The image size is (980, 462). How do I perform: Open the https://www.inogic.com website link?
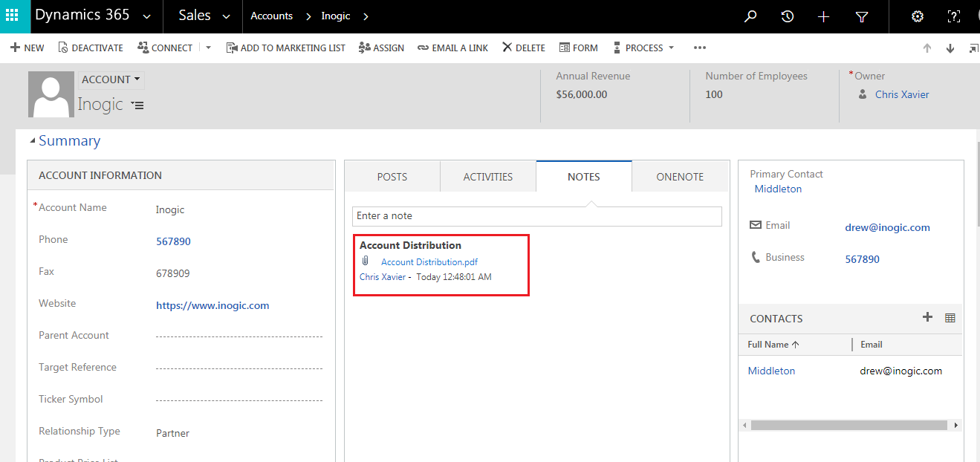tap(212, 305)
